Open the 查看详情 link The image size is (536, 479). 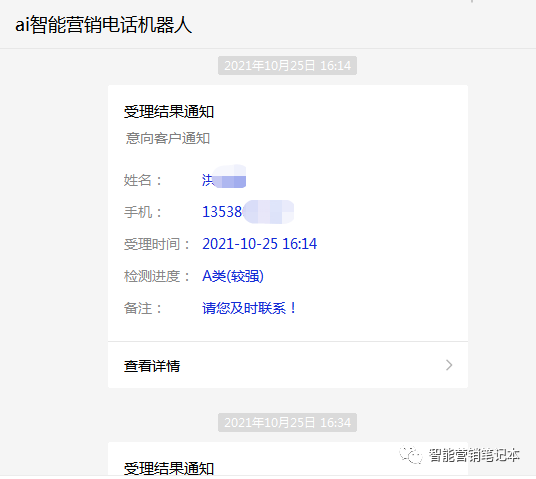[288, 365]
